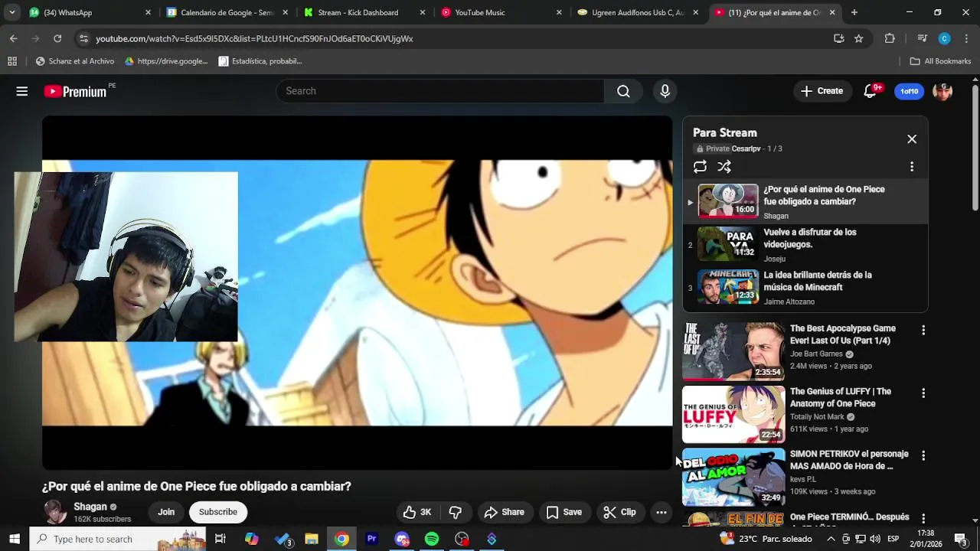Click the blue 1of10 extension button
This screenshot has height=551, width=980.
[909, 91]
